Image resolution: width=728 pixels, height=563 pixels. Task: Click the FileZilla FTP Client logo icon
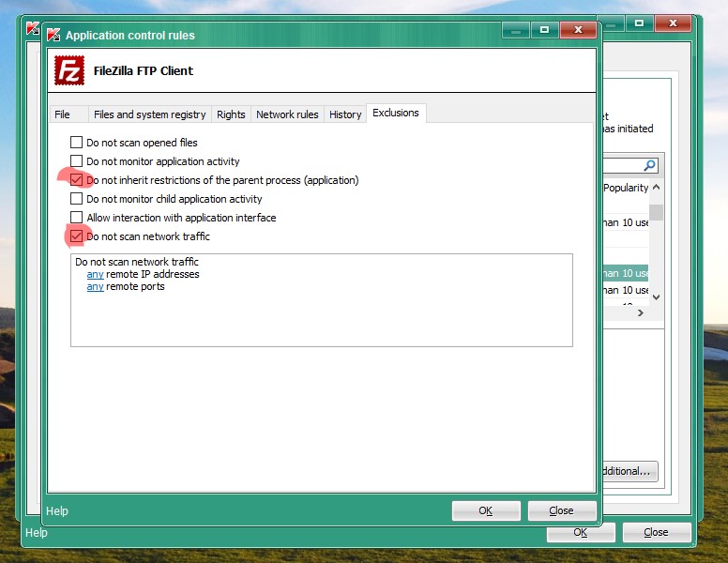69,70
